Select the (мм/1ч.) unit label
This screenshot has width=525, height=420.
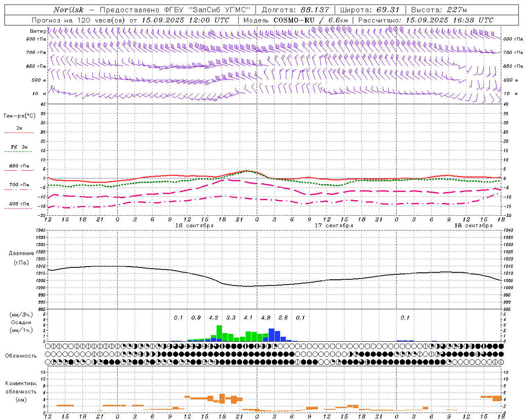(x=21, y=330)
